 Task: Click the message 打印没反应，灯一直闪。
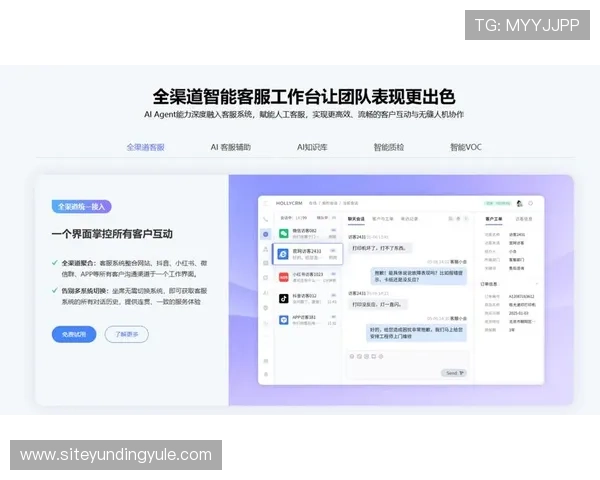click(377, 305)
